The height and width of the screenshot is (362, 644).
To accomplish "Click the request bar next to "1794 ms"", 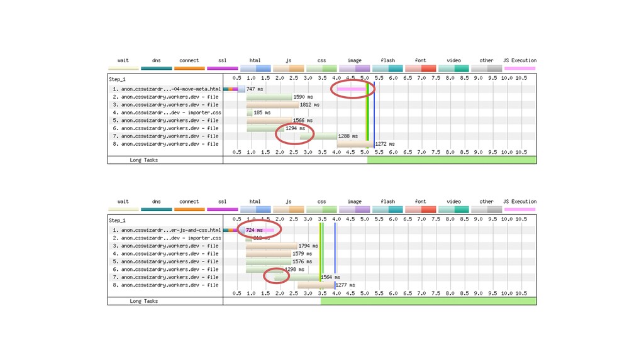I will [x=272, y=246].
